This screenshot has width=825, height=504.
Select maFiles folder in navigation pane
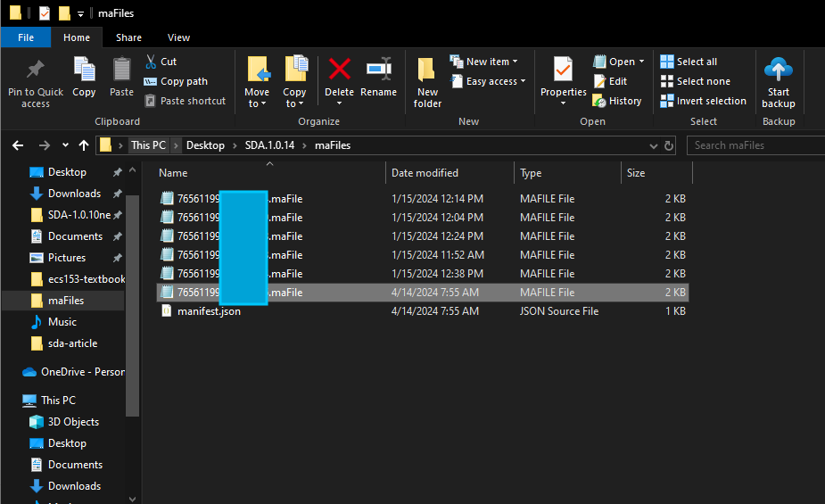tap(63, 301)
